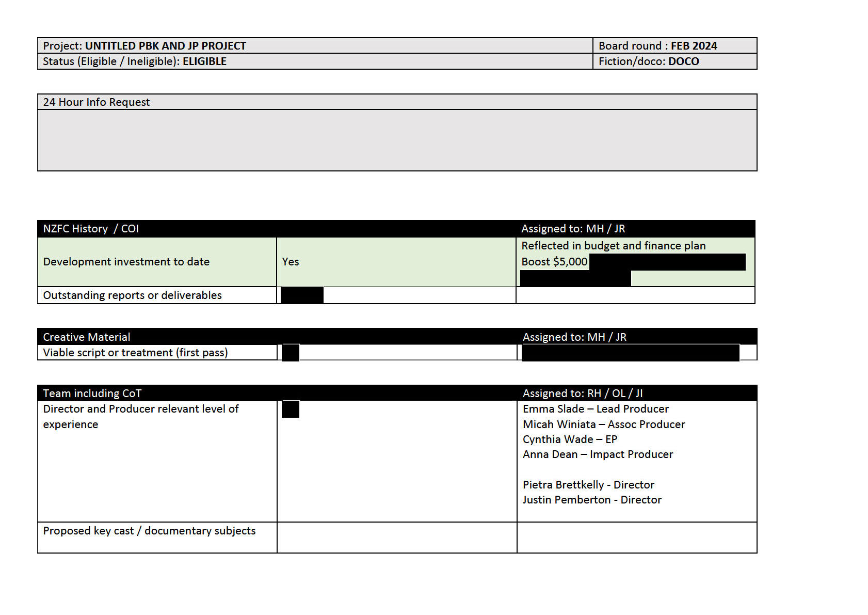Select the Board round FEB 2024 cell
Screen dimensions: 868x615
point(657,46)
